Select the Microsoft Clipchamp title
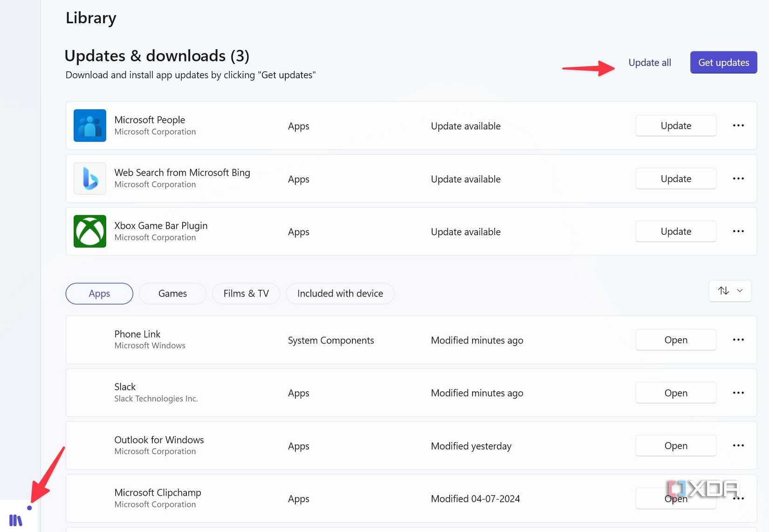 pos(158,492)
